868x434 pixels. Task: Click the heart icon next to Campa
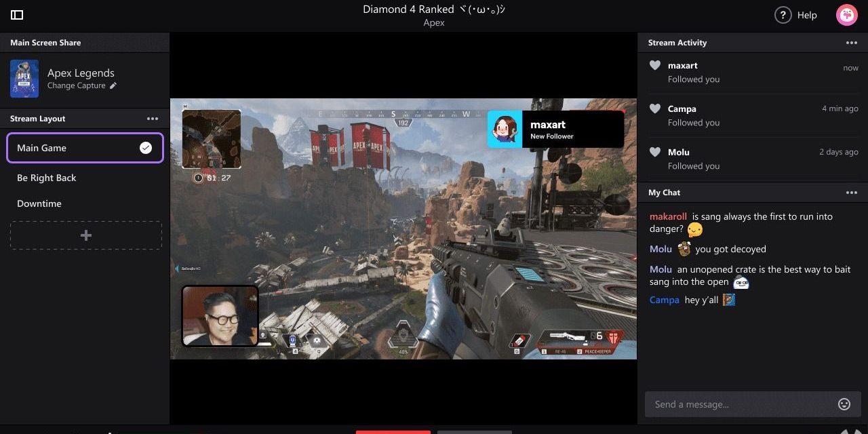pos(654,109)
